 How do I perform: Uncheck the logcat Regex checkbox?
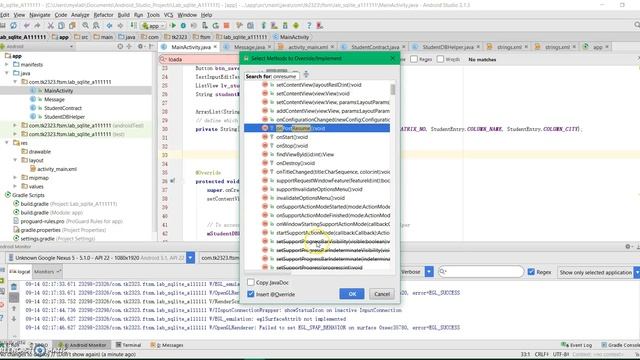(x=531, y=272)
